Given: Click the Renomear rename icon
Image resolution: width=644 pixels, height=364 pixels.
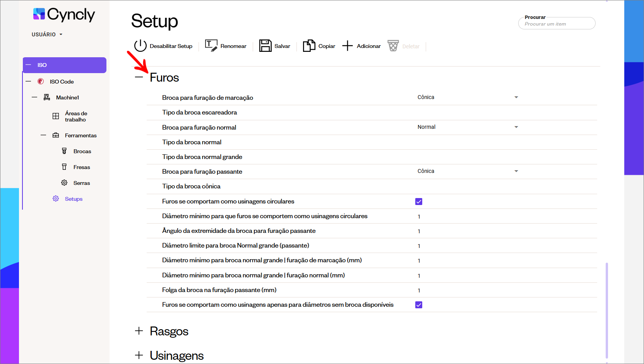Looking at the screenshot, I should click(x=211, y=46).
